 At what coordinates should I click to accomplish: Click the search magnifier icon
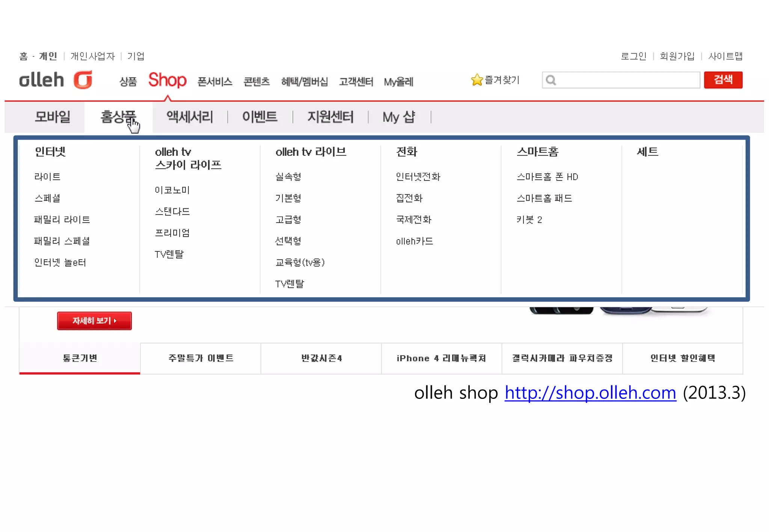[x=551, y=80]
